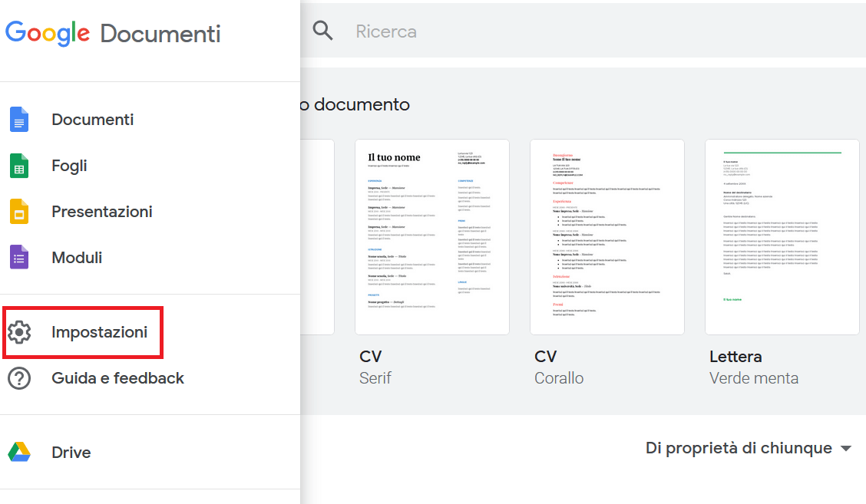The image size is (866, 504).
Task: Click the Ricerca search field
Action: [x=583, y=31]
